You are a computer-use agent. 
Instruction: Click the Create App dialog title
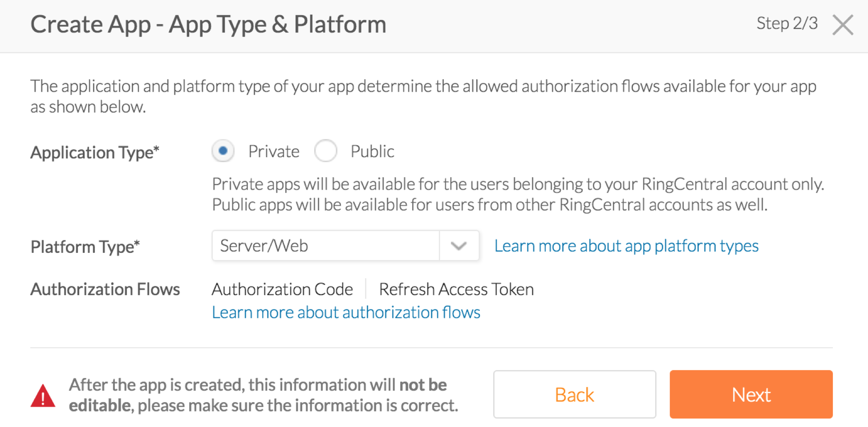(208, 24)
